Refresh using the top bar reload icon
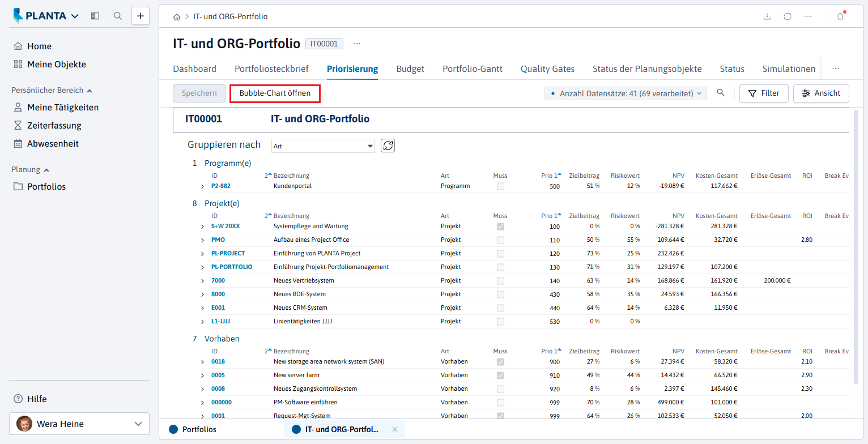Image resolution: width=868 pixels, height=444 pixels. point(788,16)
